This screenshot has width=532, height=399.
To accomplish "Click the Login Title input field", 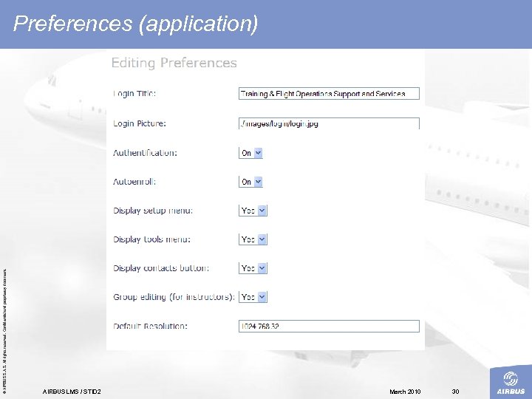I will coord(329,94).
